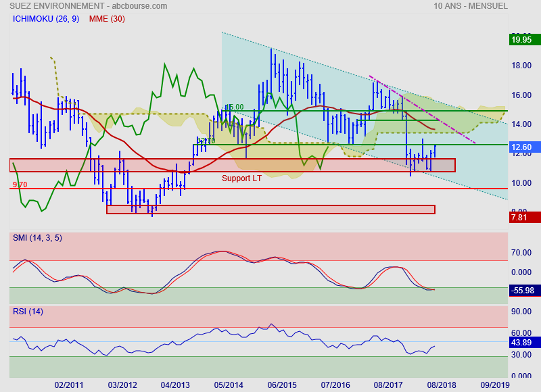Viewport: 541px width, 392px height.
Task: Select the RSI (14) indicator label
Action: [x=28, y=312]
